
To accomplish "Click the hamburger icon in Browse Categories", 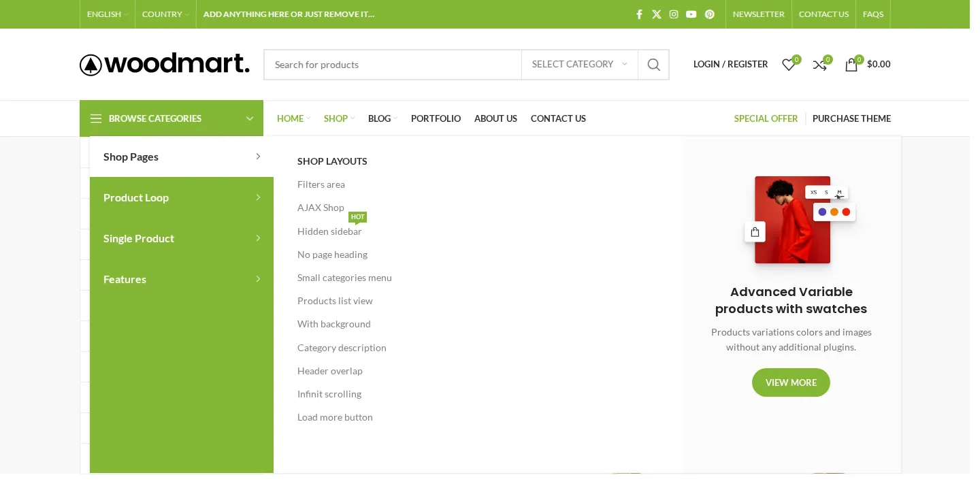I will (x=96, y=118).
